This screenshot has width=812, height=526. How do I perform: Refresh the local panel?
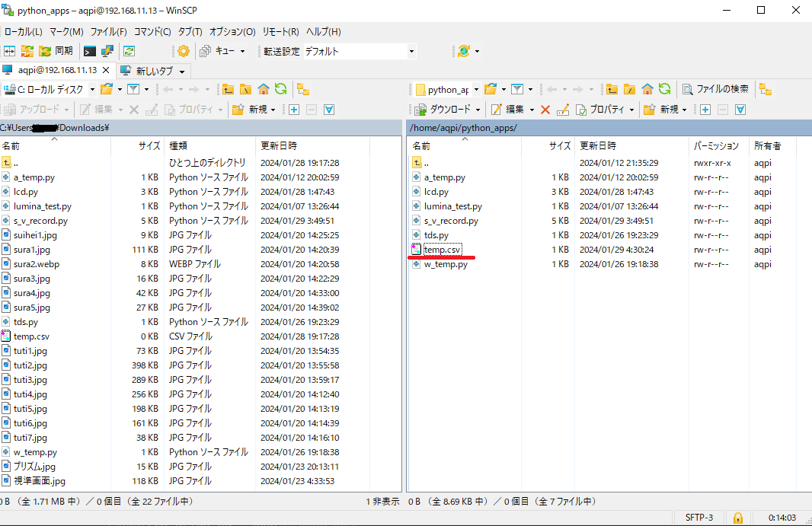click(x=280, y=90)
